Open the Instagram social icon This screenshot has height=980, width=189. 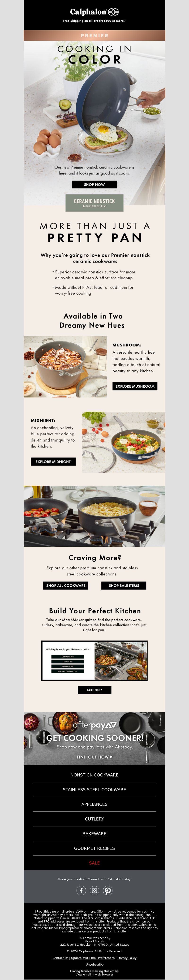94,891
